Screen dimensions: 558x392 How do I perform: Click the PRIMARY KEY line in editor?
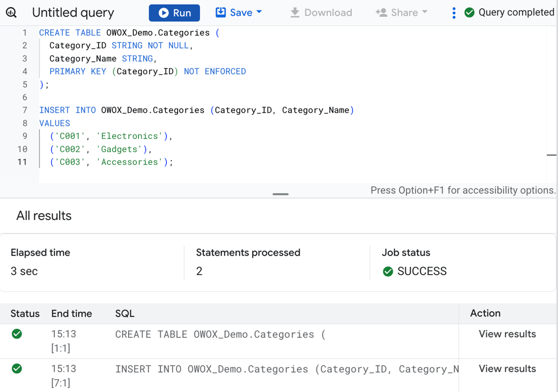148,71
